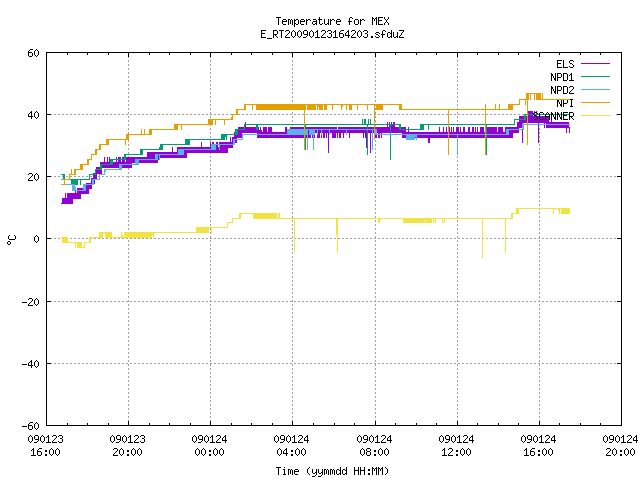Click the SCANNER legend label

553,116
